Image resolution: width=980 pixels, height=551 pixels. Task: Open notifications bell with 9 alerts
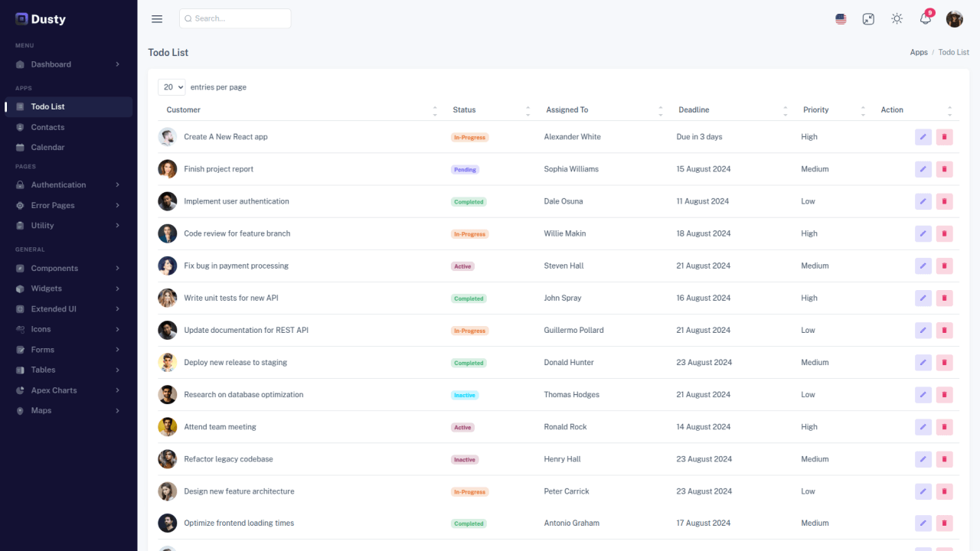[x=925, y=18]
